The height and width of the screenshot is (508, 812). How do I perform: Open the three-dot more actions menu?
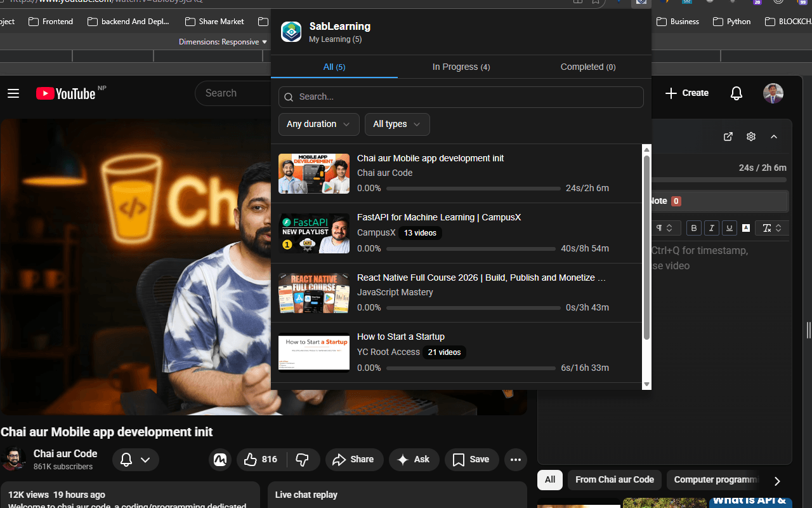coord(515,460)
